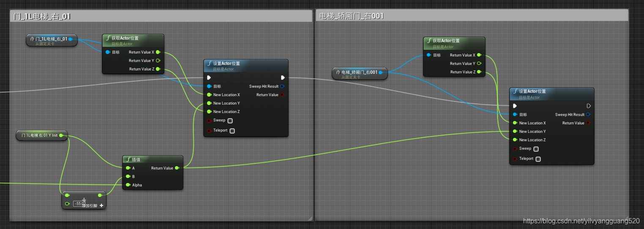This screenshot has width=644, height=229.
Task: Select the 门1L电梯右01 Y Init variable node
Action: point(42,136)
